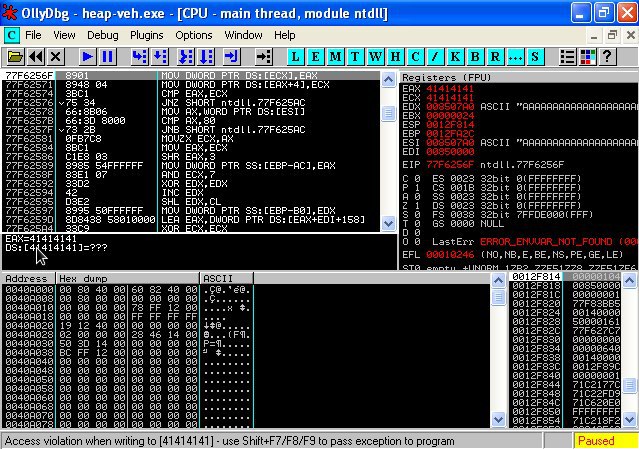
Task: Select the CMP EAX,ECX instruction line
Action: (x=191, y=94)
